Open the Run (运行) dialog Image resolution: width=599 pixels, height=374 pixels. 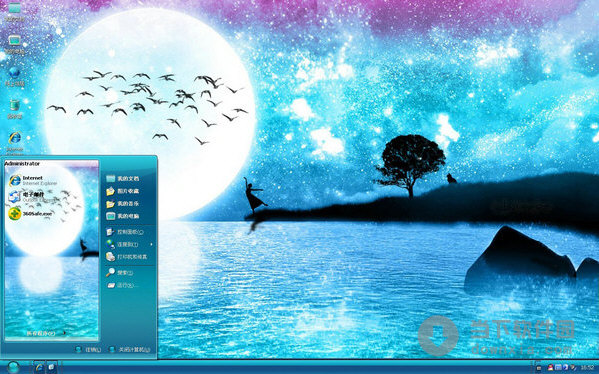[x=122, y=285]
